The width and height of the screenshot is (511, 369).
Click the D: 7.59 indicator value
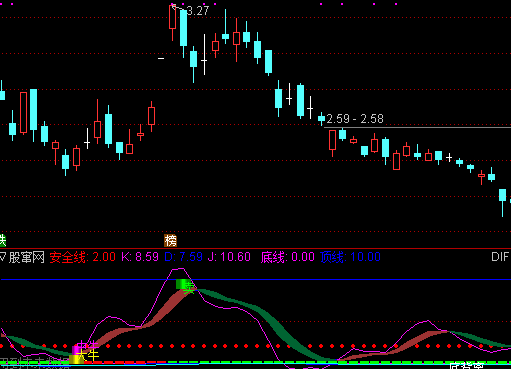point(183,257)
